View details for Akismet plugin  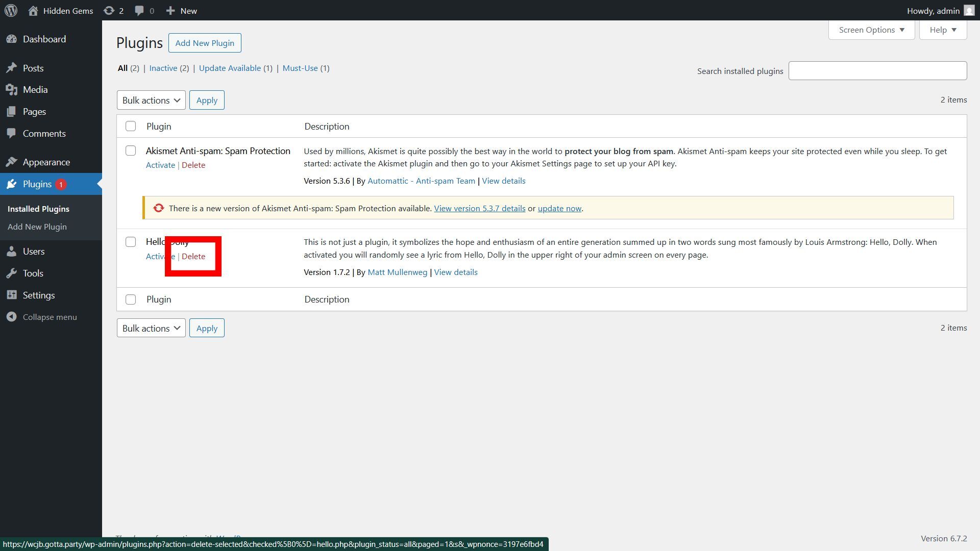point(503,181)
